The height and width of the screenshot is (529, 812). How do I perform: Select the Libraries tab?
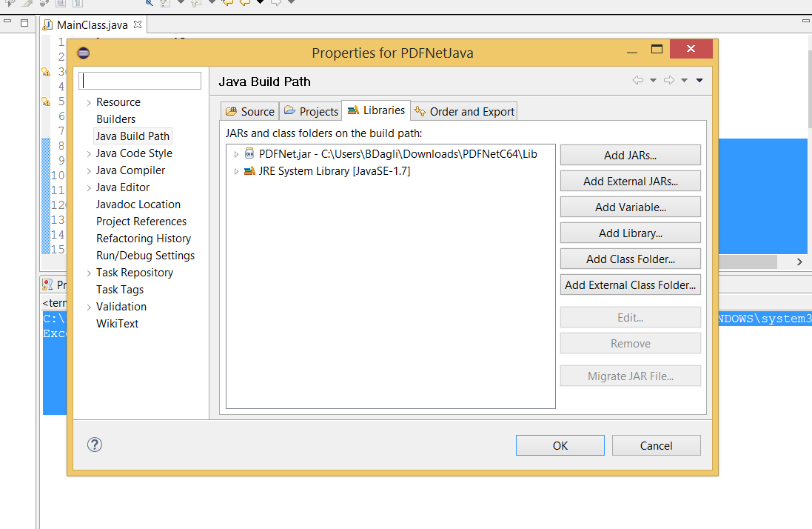pyautogui.click(x=376, y=110)
